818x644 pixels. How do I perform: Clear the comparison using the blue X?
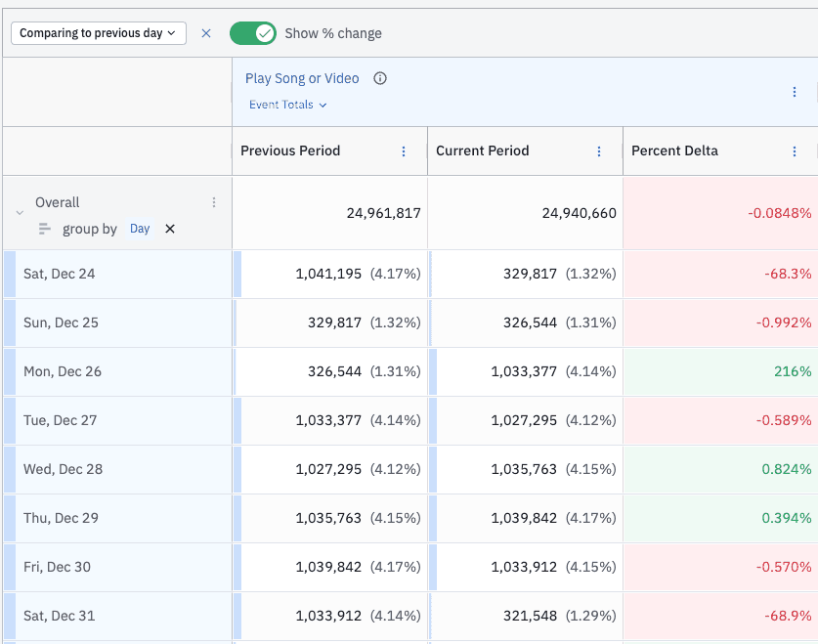[x=206, y=33]
